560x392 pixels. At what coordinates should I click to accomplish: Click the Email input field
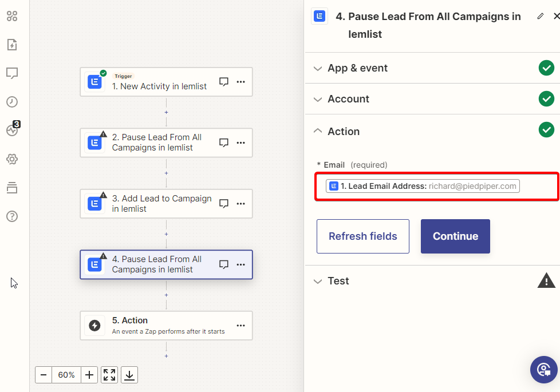pyautogui.click(x=436, y=187)
